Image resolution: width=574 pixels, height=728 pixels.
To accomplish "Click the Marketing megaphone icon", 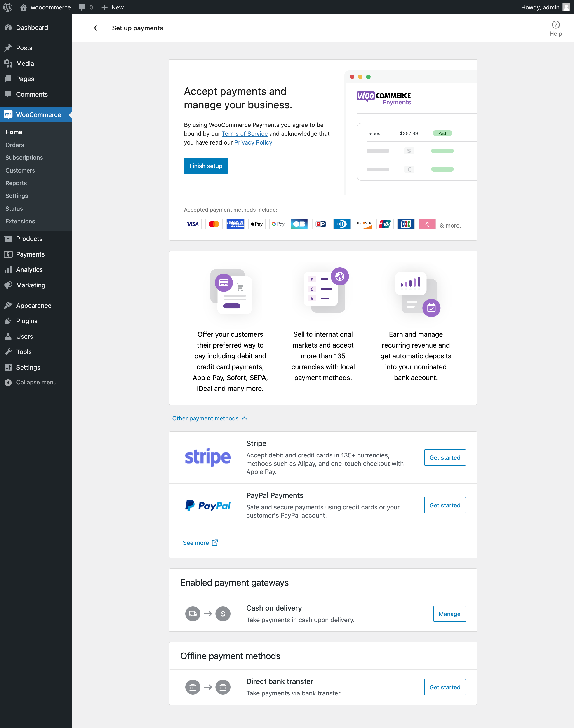I will tap(8, 285).
